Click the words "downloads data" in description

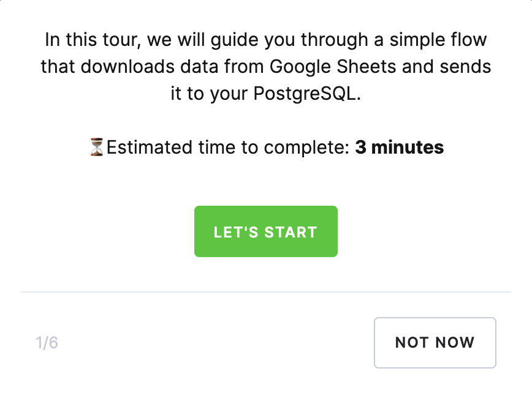[150, 67]
